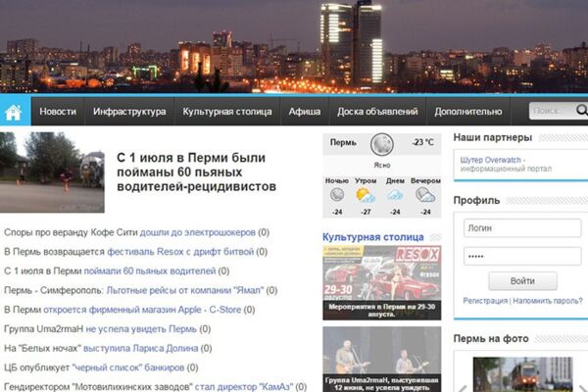Click the password input field
588x392 pixels.
click(522, 257)
